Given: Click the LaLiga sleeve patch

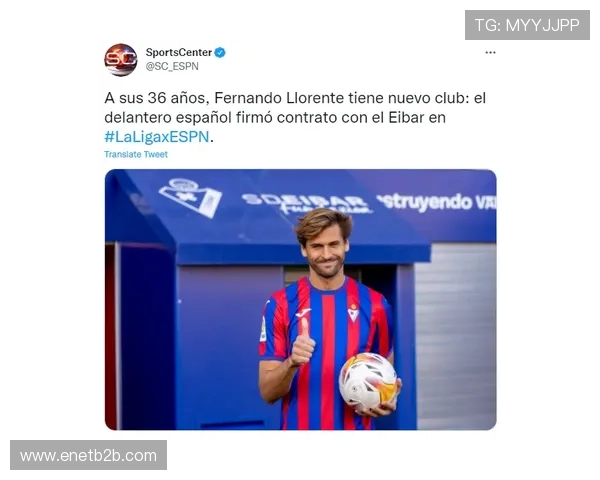Looking at the screenshot, I should (x=263, y=330).
